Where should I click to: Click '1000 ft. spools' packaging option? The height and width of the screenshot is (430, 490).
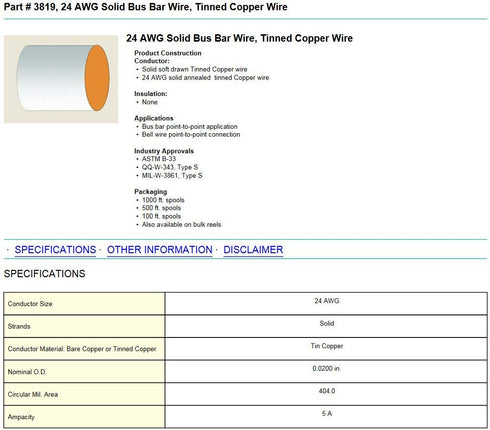tap(163, 200)
